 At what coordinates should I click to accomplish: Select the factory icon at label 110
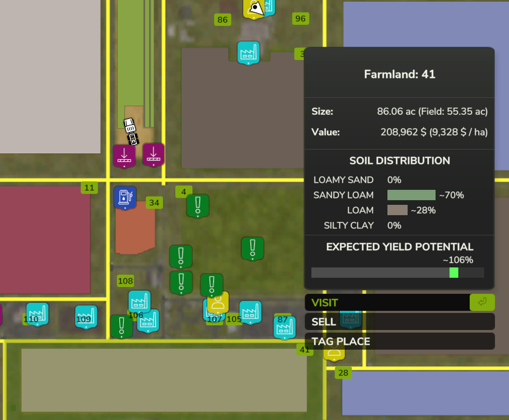click(37, 314)
